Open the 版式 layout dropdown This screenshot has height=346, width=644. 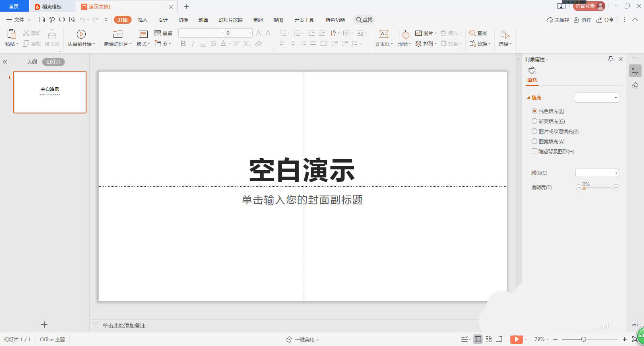(143, 44)
